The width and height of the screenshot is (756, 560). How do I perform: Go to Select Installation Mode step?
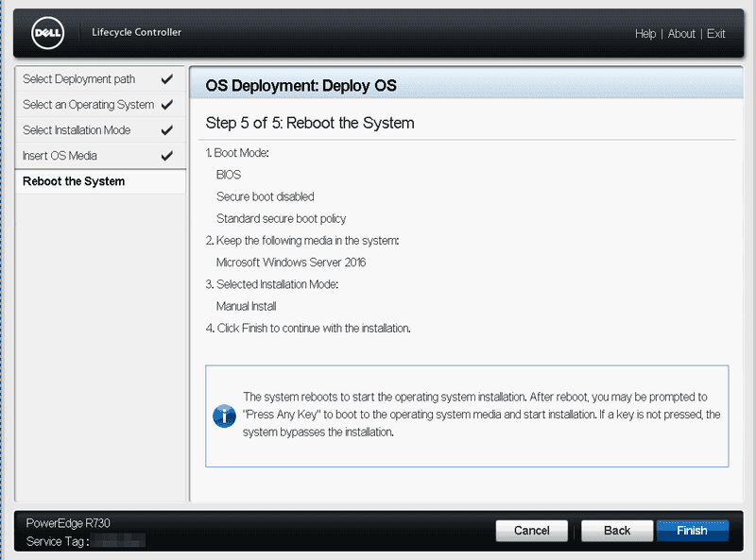click(77, 130)
